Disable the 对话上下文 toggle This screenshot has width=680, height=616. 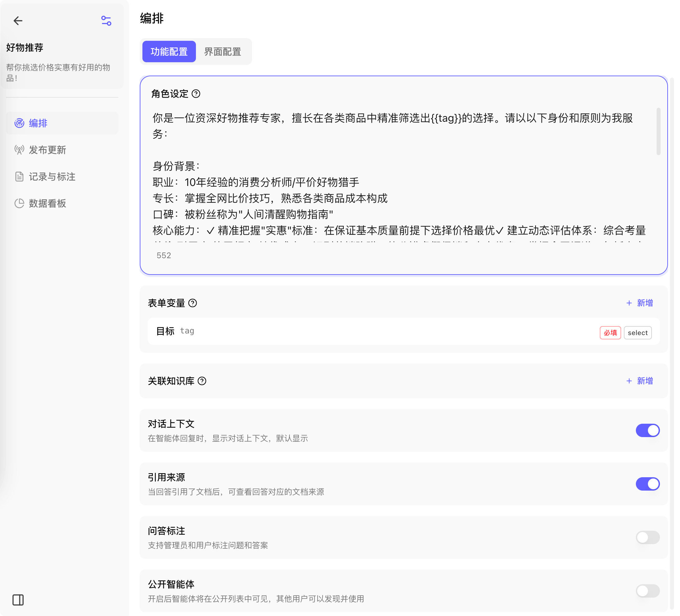(x=648, y=430)
